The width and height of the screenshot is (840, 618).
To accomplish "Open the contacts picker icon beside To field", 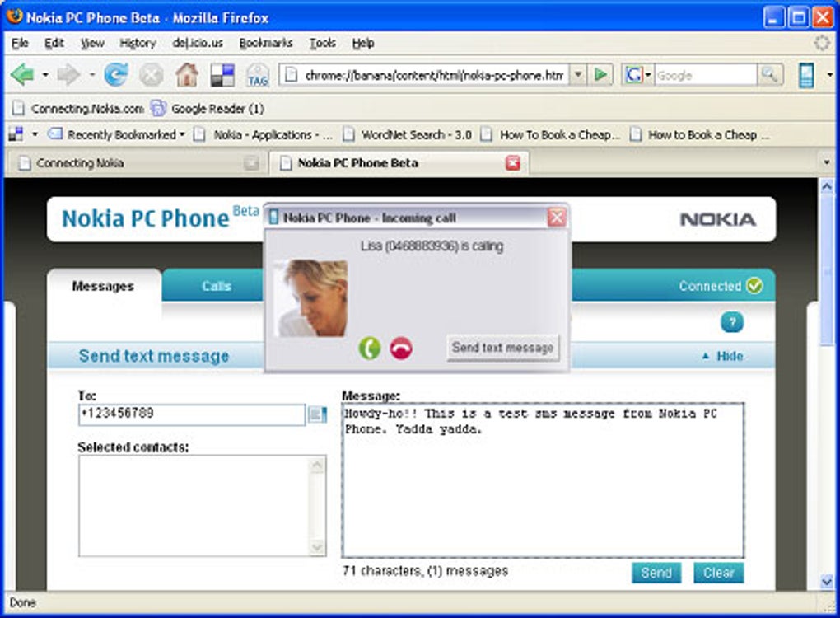I will pos(317,414).
